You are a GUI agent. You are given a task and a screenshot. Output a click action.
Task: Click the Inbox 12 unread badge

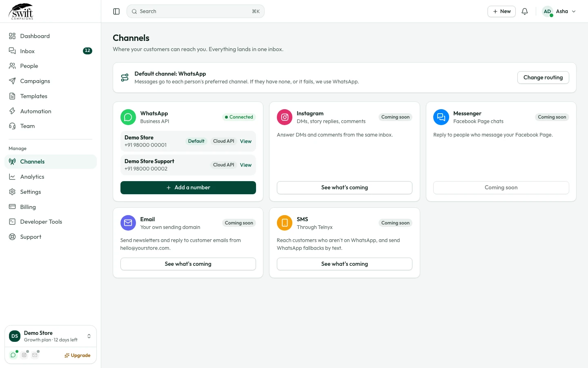(87, 51)
